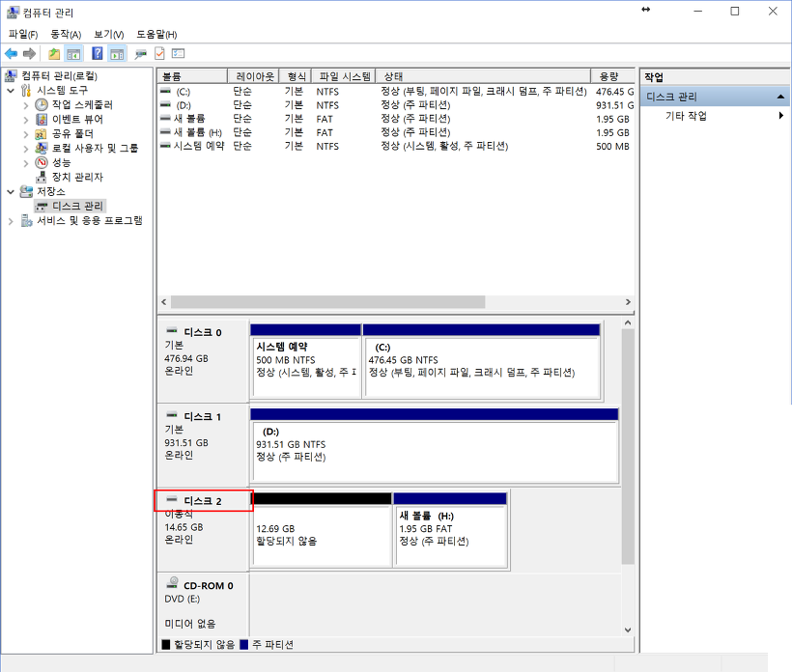Expand the 서비스 및 응용 프로그램 node
Viewport: 792px width, 672px height.
pyautogui.click(x=11, y=221)
